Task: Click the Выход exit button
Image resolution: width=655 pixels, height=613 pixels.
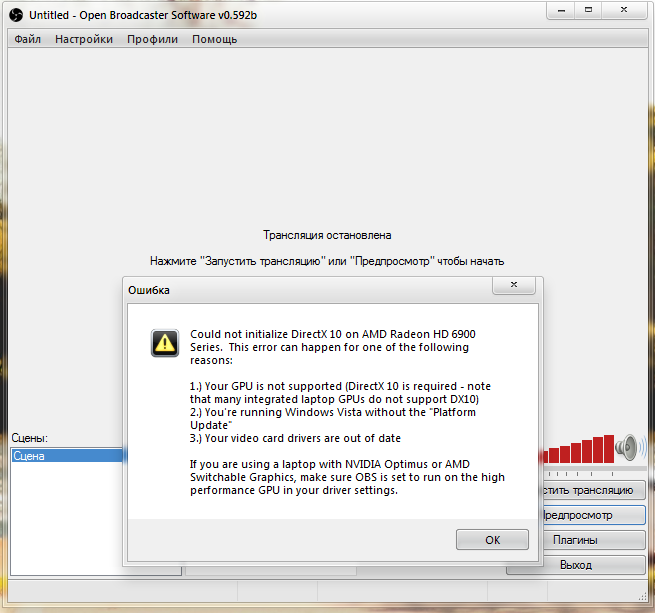Action: coord(575,565)
